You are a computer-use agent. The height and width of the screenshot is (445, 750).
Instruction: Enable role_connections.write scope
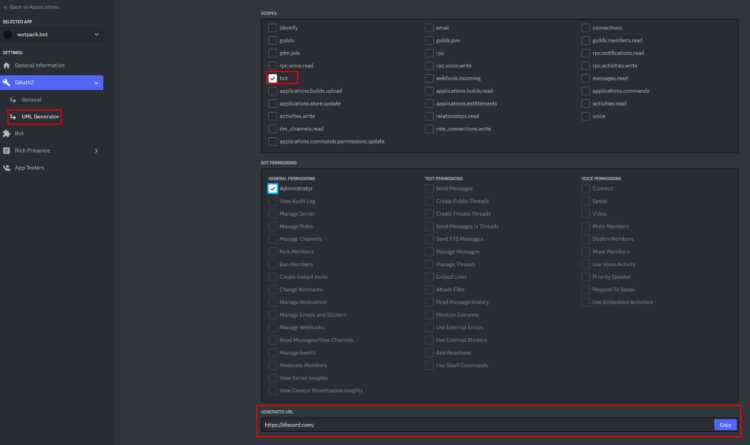click(429, 129)
